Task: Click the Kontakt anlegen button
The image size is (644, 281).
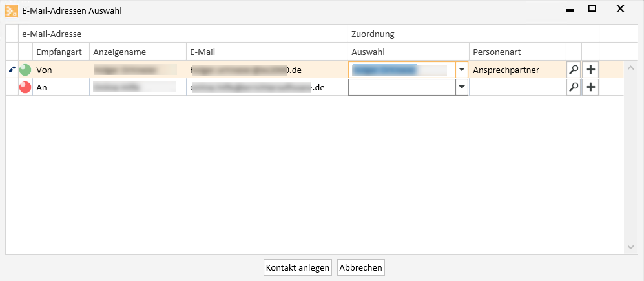Action: 298,268
